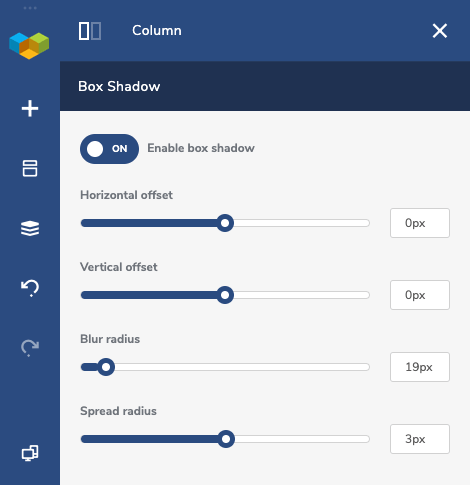Click the Box Shadow section header
The image size is (470, 485).
[x=265, y=86]
